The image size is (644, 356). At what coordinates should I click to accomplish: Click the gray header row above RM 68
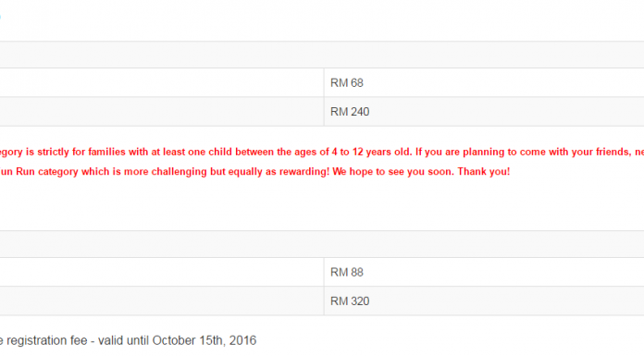click(x=322, y=55)
